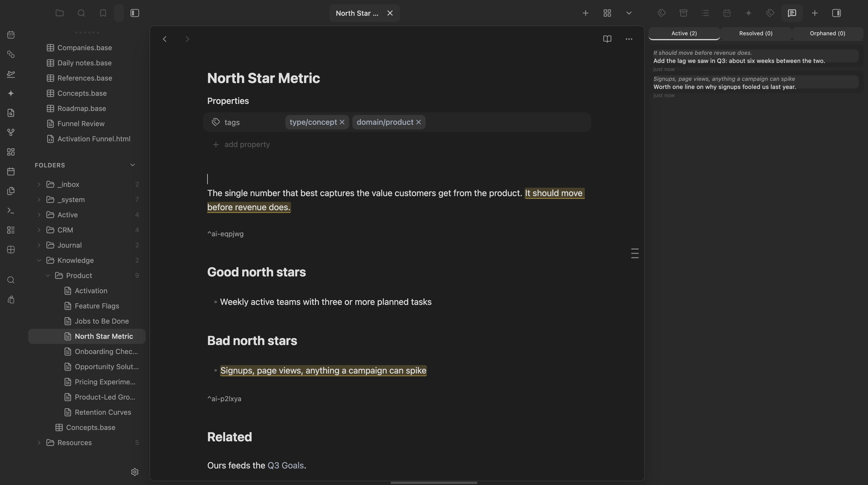This screenshot has height=485, width=868.
Task: Navigate back with left arrow
Action: pyautogui.click(x=165, y=39)
